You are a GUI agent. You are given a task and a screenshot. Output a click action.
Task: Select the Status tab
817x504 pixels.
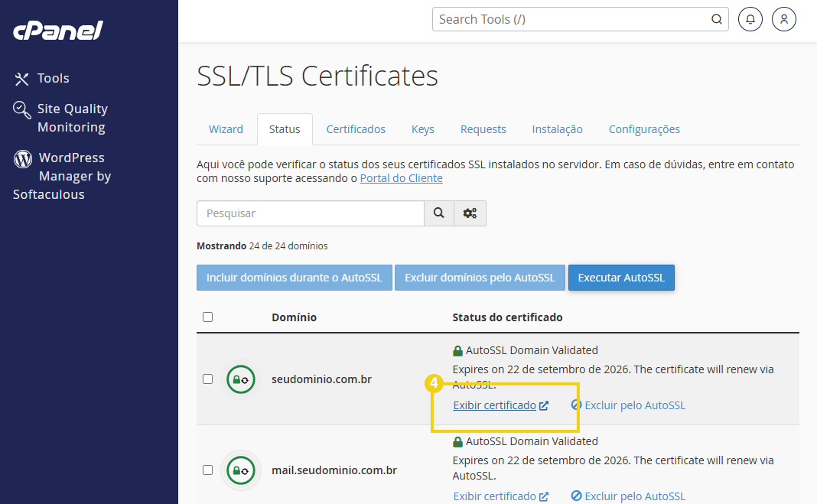click(x=285, y=129)
